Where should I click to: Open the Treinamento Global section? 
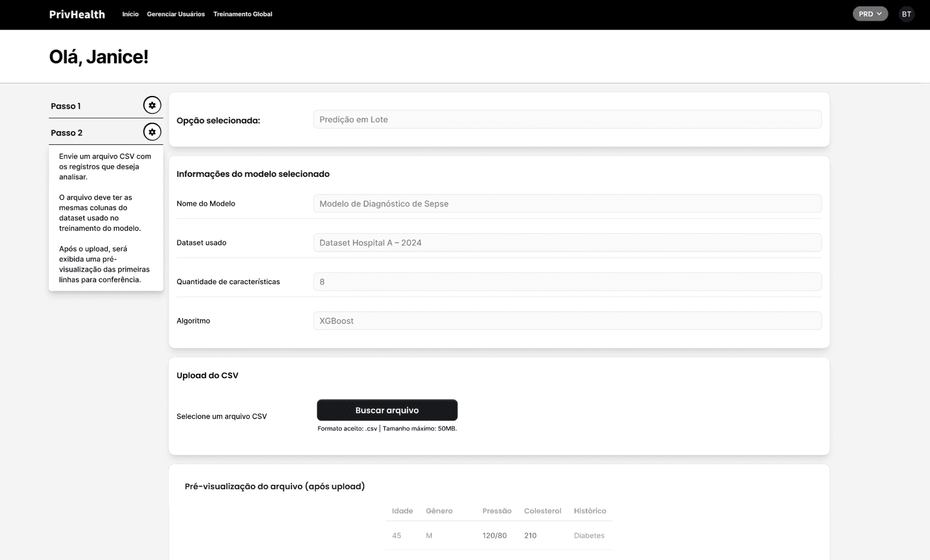[243, 13]
